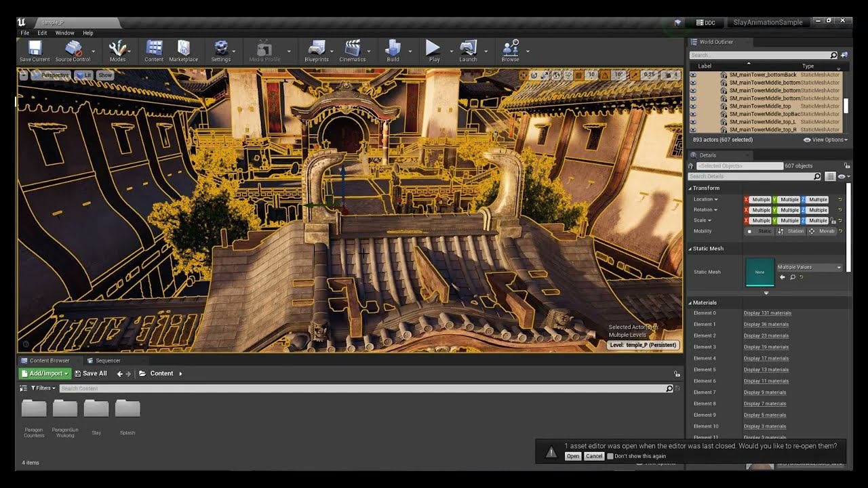This screenshot has width=868, height=488.
Task: Open the ParagonCountess folder
Action: [x=34, y=409]
